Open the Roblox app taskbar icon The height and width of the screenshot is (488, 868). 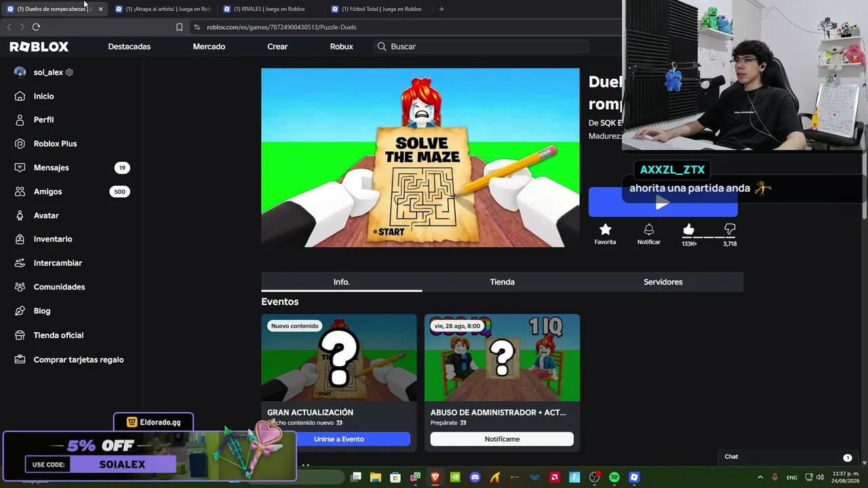click(x=634, y=477)
